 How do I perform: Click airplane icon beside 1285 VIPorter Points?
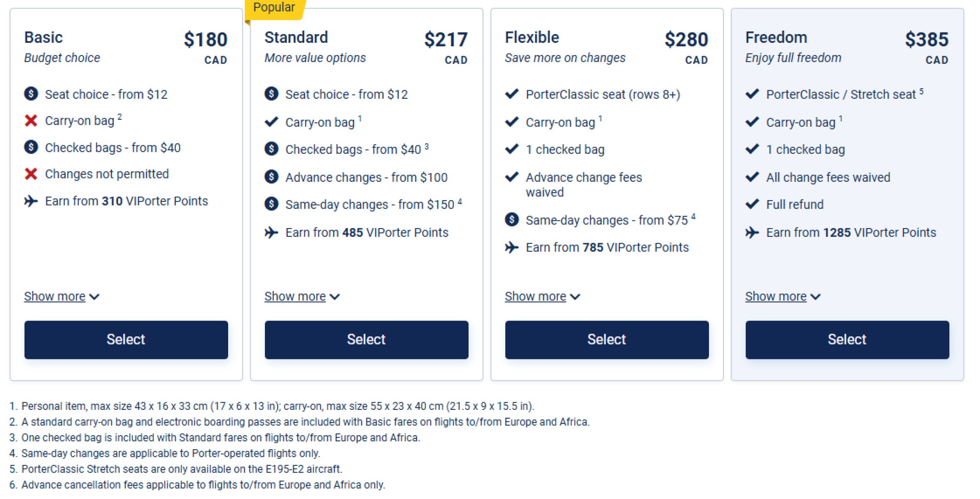point(752,232)
